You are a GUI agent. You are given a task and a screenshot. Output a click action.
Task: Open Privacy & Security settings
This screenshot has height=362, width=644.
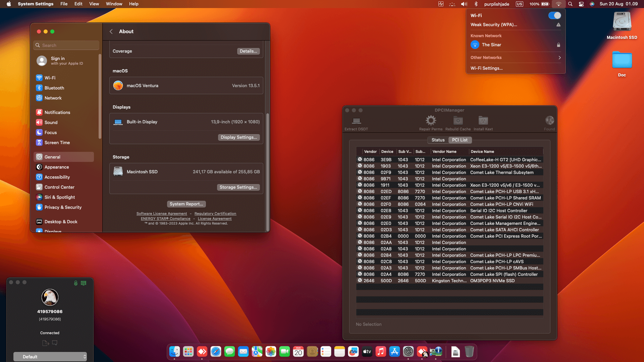(x=63, y=207)
